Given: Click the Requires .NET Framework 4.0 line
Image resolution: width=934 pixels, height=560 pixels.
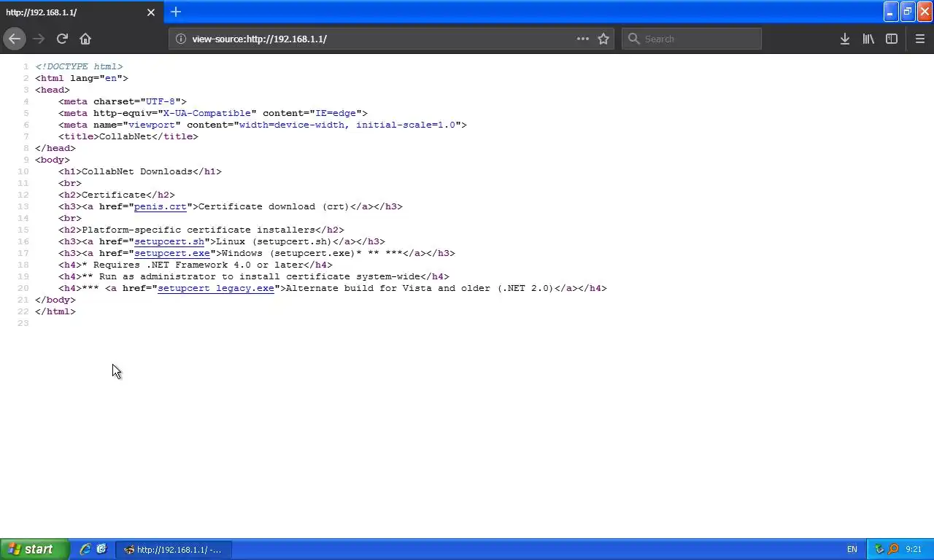Looking at the screenshot, I should (196, 265).
